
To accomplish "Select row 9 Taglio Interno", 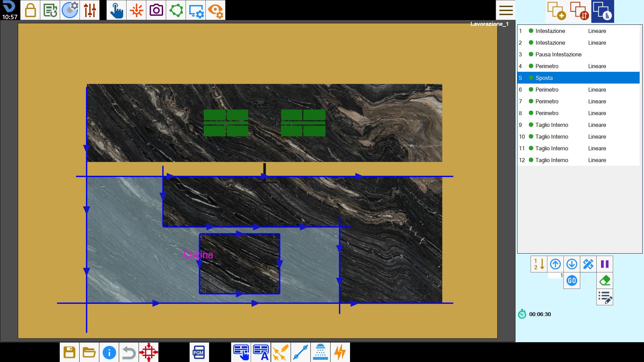I will (579, 125).
